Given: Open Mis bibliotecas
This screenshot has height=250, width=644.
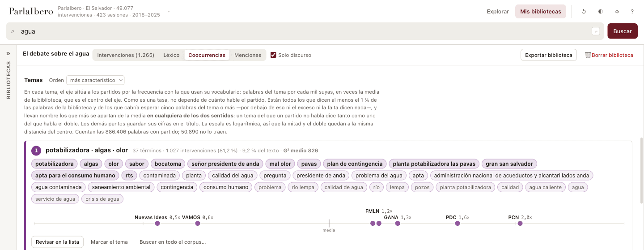Looking at the screenshot, I should click(540, 12).
